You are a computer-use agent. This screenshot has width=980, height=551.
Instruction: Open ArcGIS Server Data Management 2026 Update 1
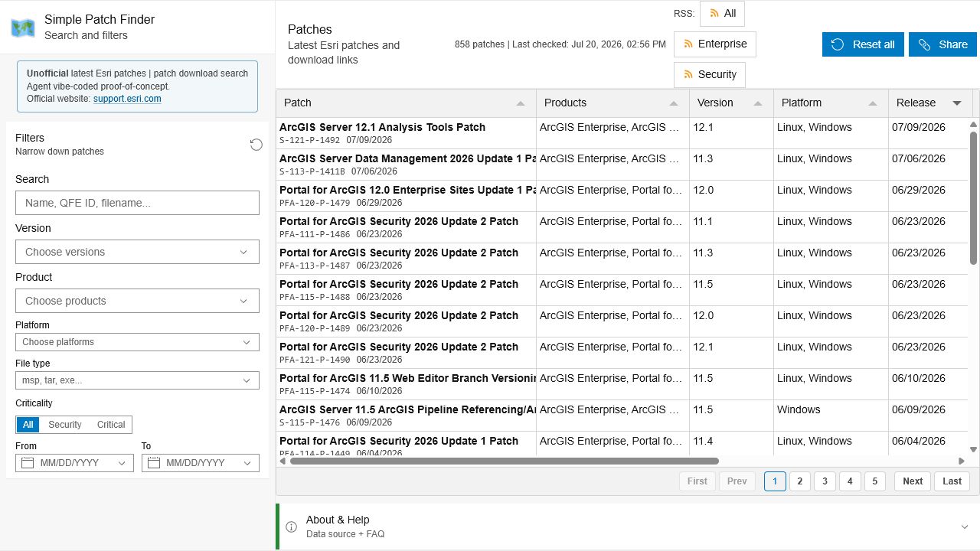point(407,158)
